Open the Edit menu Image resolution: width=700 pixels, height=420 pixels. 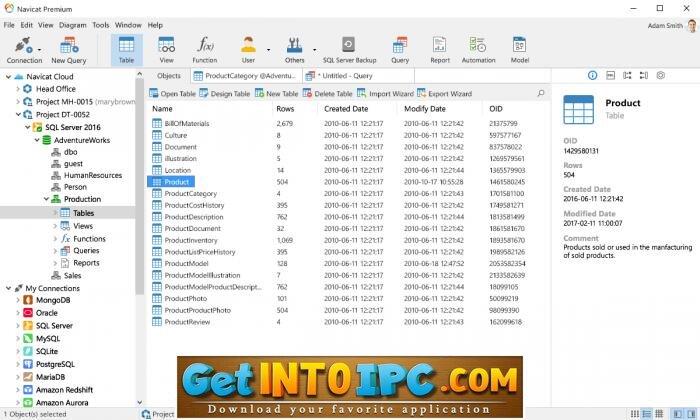pyautogui.click(x=26, y=25)
